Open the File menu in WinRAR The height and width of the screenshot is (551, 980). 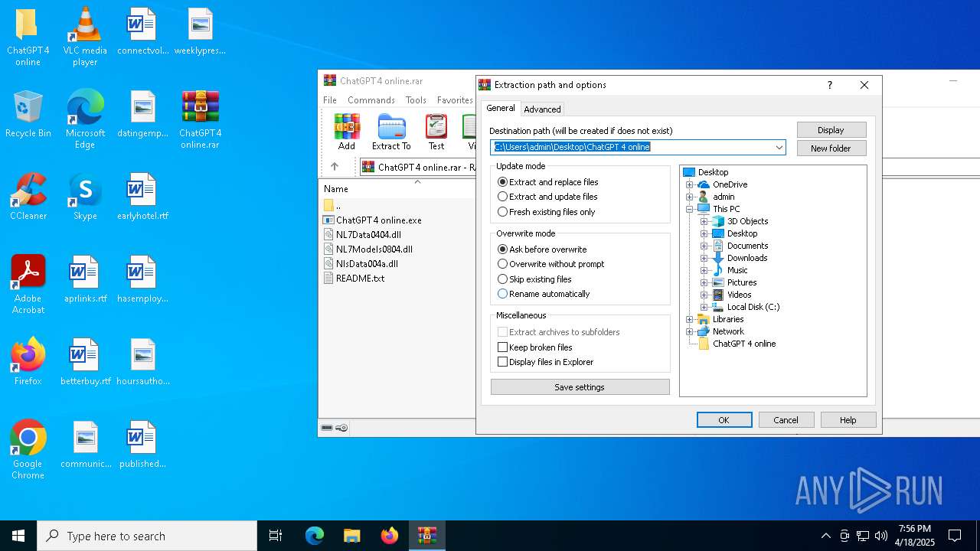tap(330, 100)
